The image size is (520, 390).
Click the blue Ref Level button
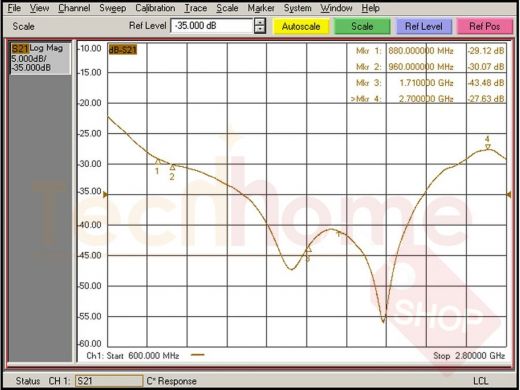tap(424, 26)
